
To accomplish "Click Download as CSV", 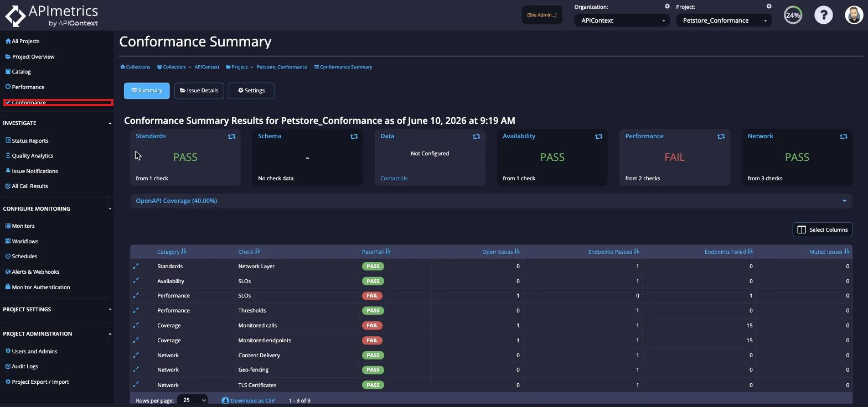I will click(249, 400).
